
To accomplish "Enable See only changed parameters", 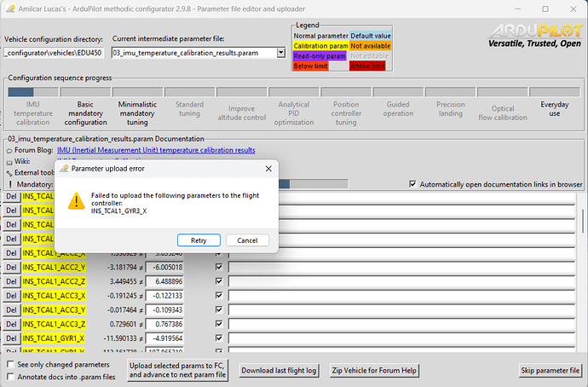I will (x=9, y=365).
